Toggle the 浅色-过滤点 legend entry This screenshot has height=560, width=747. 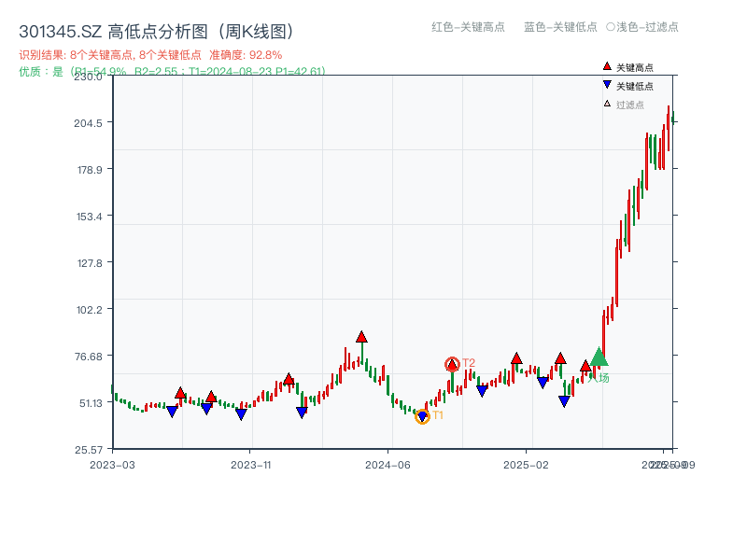pos(640,28)
